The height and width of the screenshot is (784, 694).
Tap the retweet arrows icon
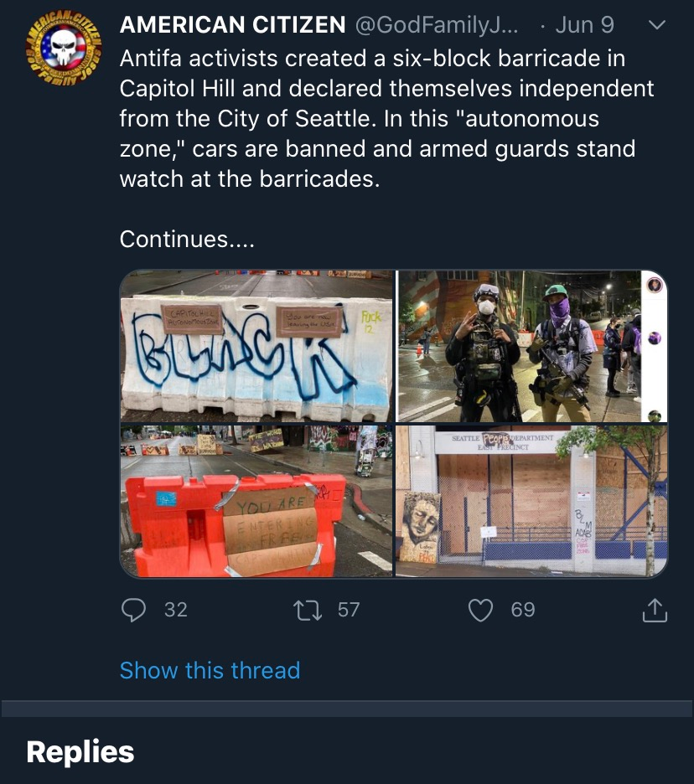pyautogui.click(x=308, y=610)
